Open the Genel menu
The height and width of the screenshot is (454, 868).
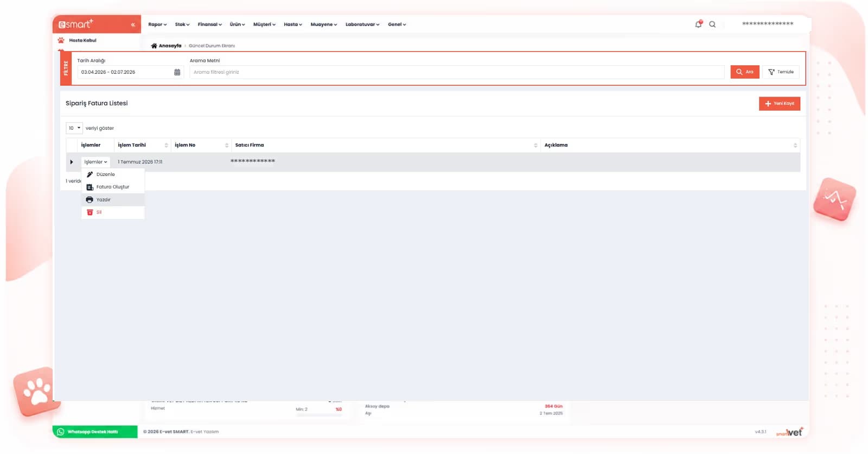click(x=397, y=24)
